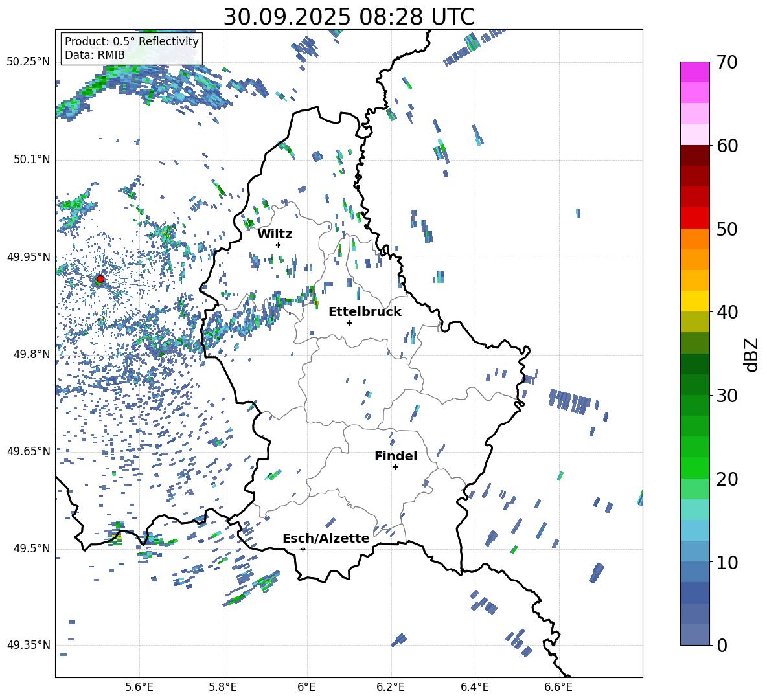This screenshot has height=700, width=767.
Task: Click the dark maroon colorbar segment below 60
Action: pyautogui.click(x=694, y=155)
